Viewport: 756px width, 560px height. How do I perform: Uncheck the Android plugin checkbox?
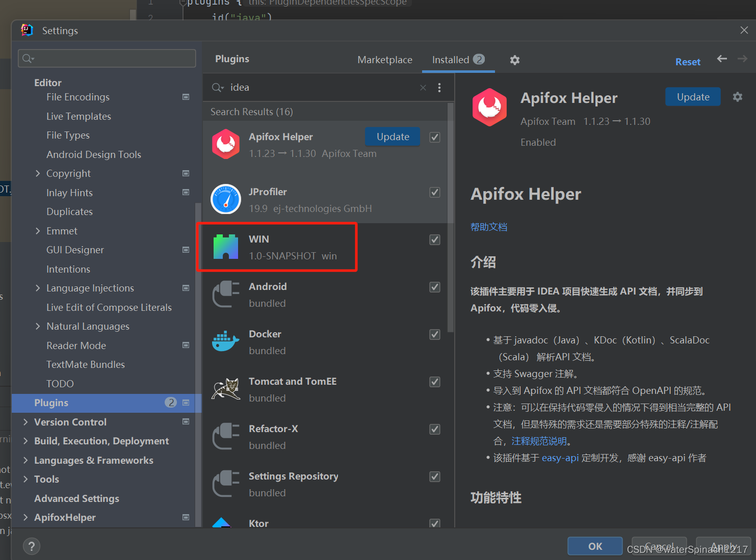[x=435, y=287]
